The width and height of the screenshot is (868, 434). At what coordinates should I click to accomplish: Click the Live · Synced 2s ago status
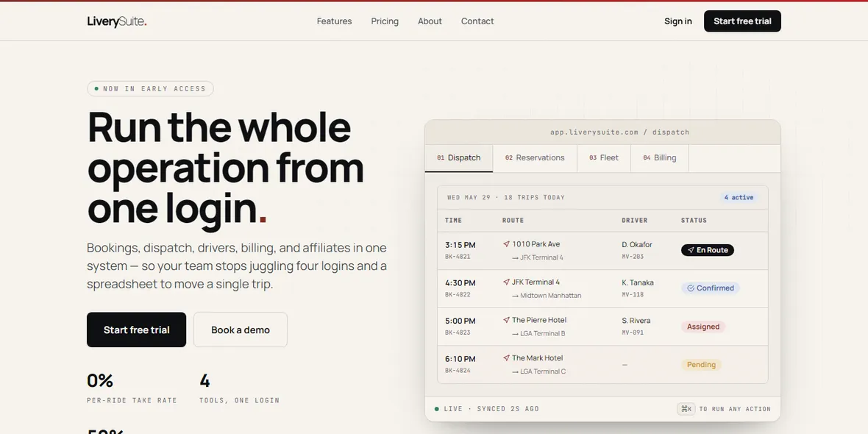coord(486,409)
